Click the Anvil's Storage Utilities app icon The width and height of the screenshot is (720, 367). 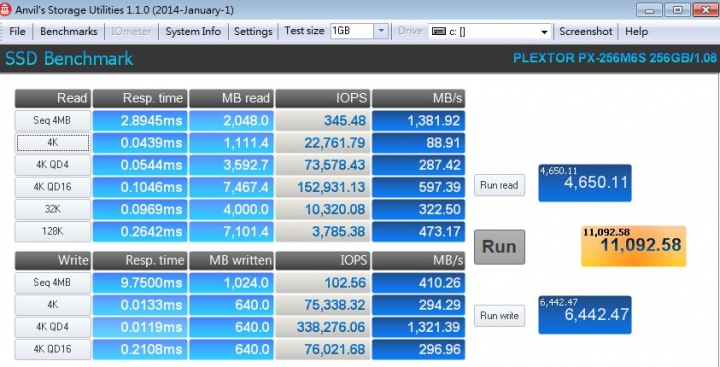pyautogui.click(x=6, y=9)
